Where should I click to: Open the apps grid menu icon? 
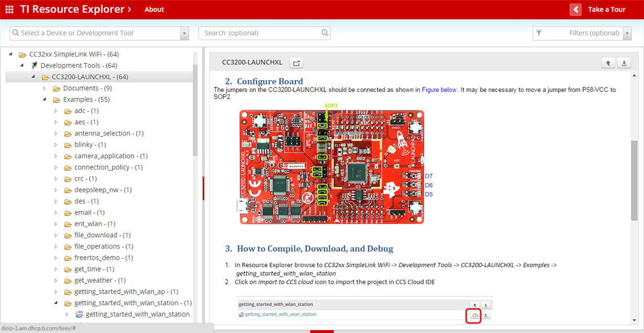9,9
